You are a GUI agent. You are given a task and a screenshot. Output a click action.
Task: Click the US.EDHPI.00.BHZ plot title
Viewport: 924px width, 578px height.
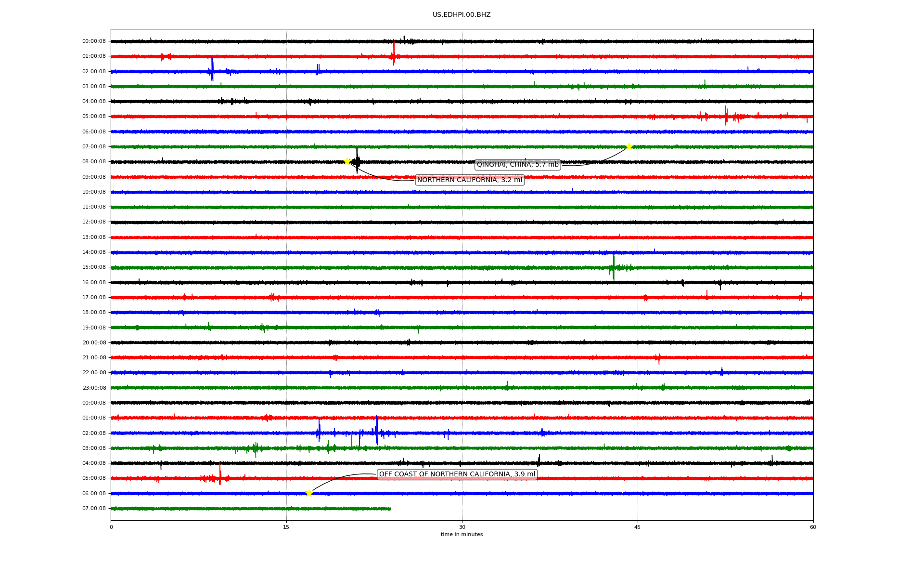click(x=462, y=15)
